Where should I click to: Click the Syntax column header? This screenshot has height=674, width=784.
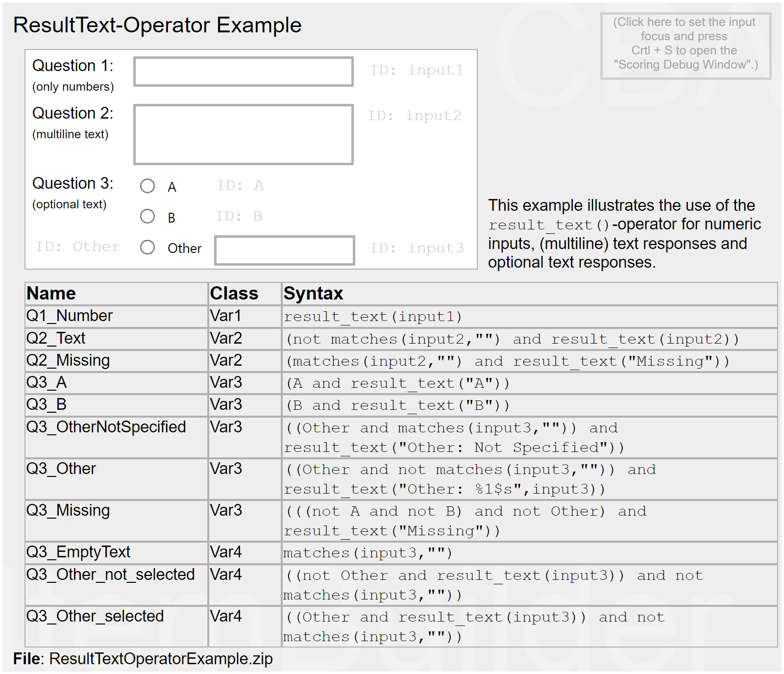(x=313, y=294)
